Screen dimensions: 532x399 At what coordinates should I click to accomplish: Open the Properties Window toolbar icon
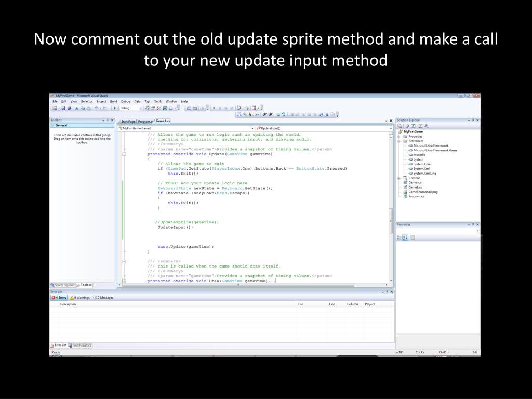pyautogui.click(x=153, y=108)
